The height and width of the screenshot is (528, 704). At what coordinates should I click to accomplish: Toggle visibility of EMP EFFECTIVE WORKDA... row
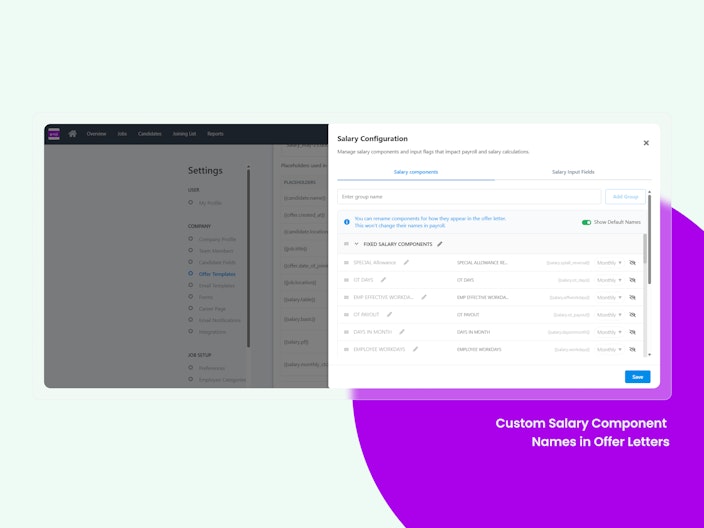pyautogui.click(x=632, y=297)
